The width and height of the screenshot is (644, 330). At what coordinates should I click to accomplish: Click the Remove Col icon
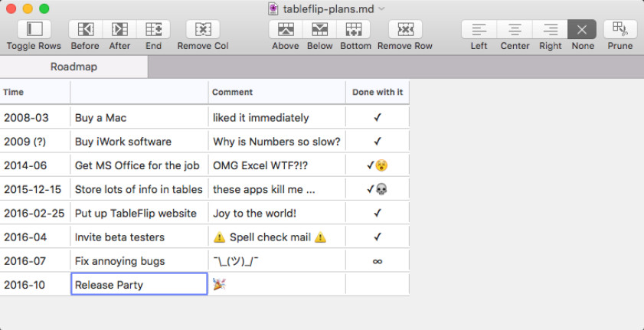pos(203,29)
